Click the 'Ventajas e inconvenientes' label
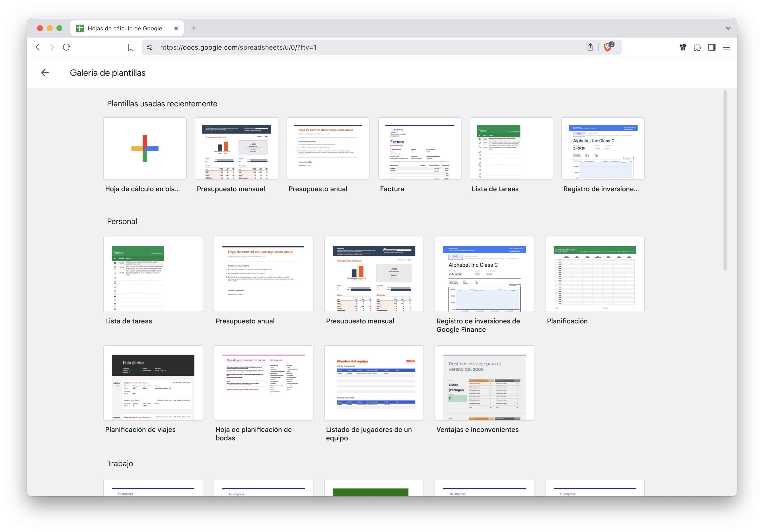The image size is (764, 532). [477, 430]
